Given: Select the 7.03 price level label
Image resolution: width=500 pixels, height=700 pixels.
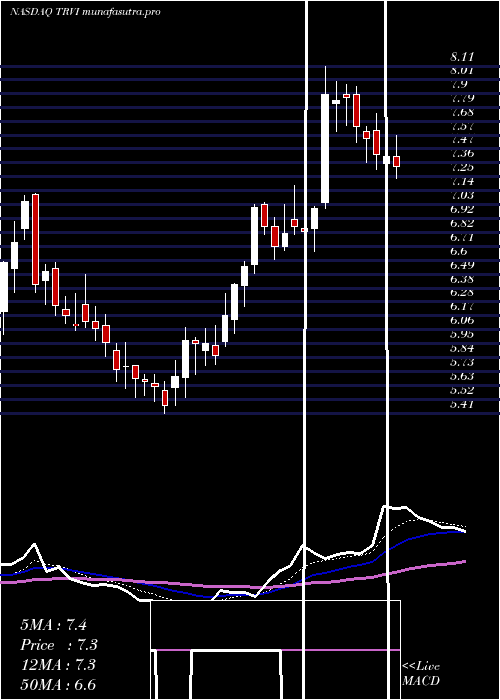Looking at the screenshot, I should (462, 195).
